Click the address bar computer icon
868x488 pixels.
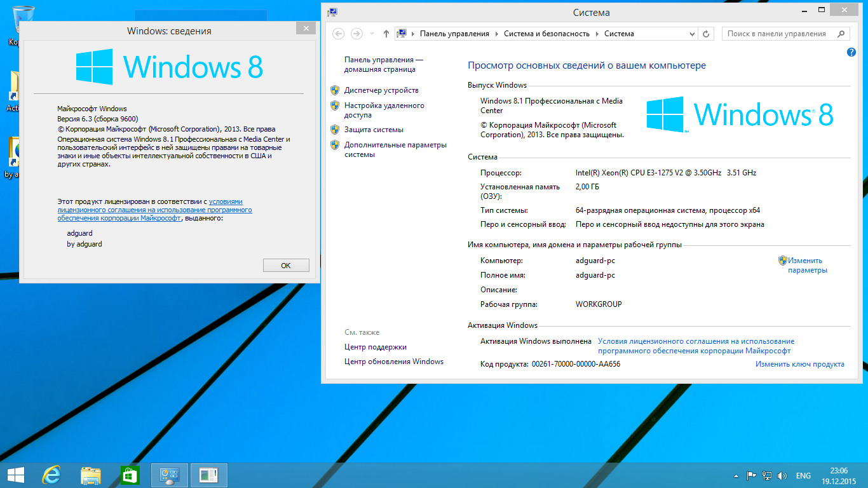[402, 34]
